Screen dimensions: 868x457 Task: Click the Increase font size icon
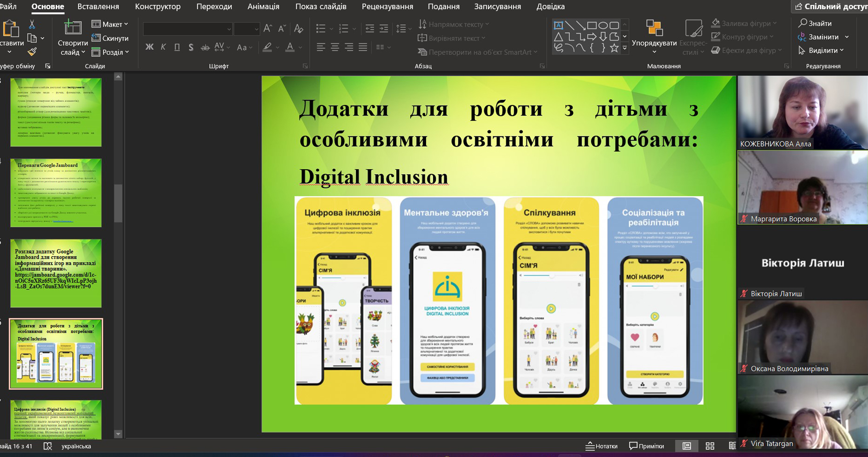[267, 29]
